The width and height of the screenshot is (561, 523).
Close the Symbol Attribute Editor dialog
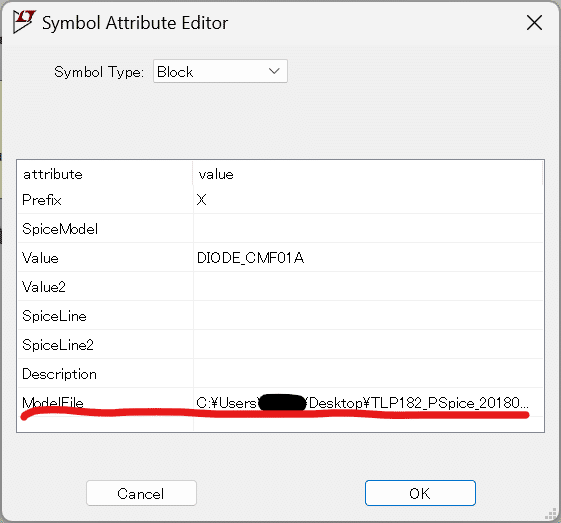534,23
